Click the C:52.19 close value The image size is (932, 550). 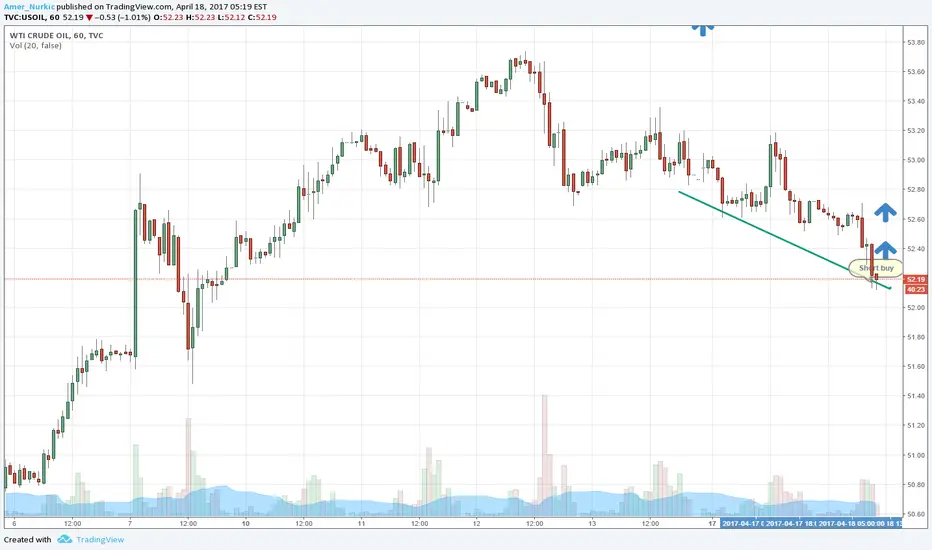[x=262, y=17]
